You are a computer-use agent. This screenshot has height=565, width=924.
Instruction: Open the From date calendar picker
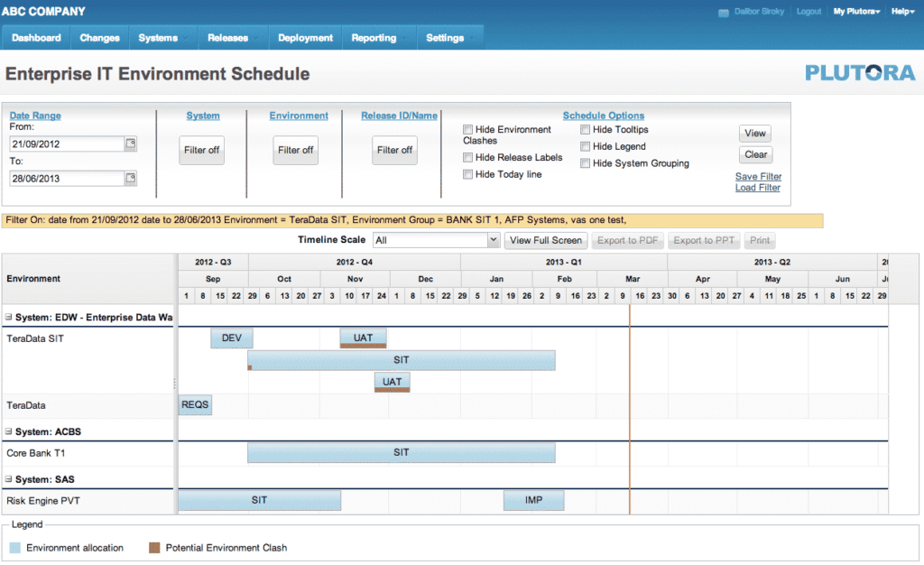tap(131, 144)
